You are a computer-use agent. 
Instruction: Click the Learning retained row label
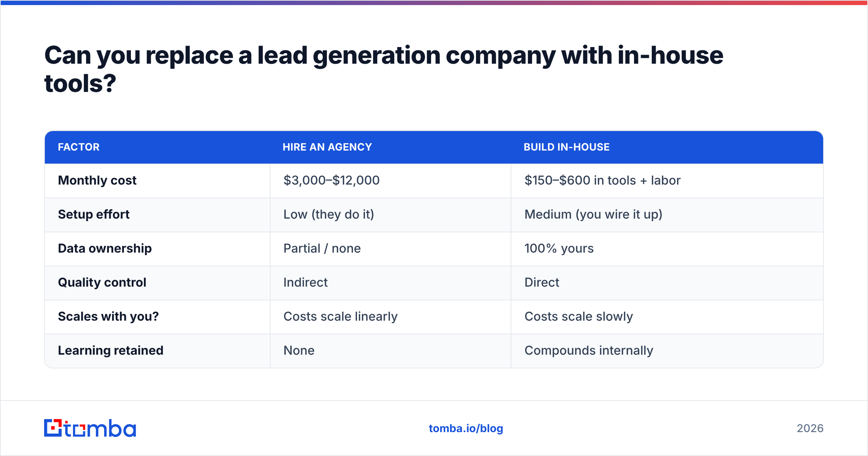click(111, 350)
